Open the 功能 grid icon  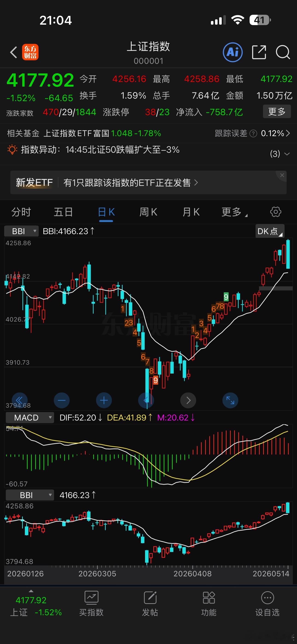click(209, 598)
